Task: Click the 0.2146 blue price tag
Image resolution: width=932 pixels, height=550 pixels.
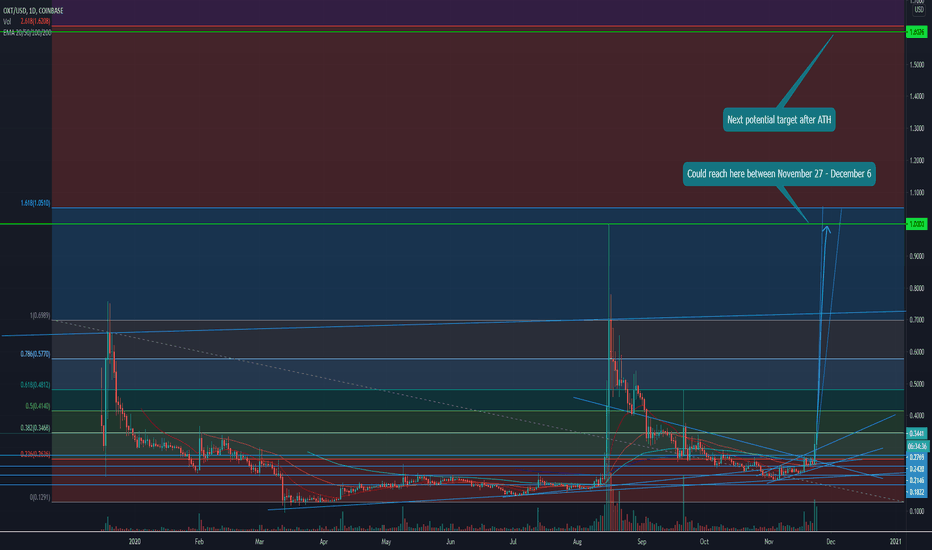Action: [x=917, y=480]
